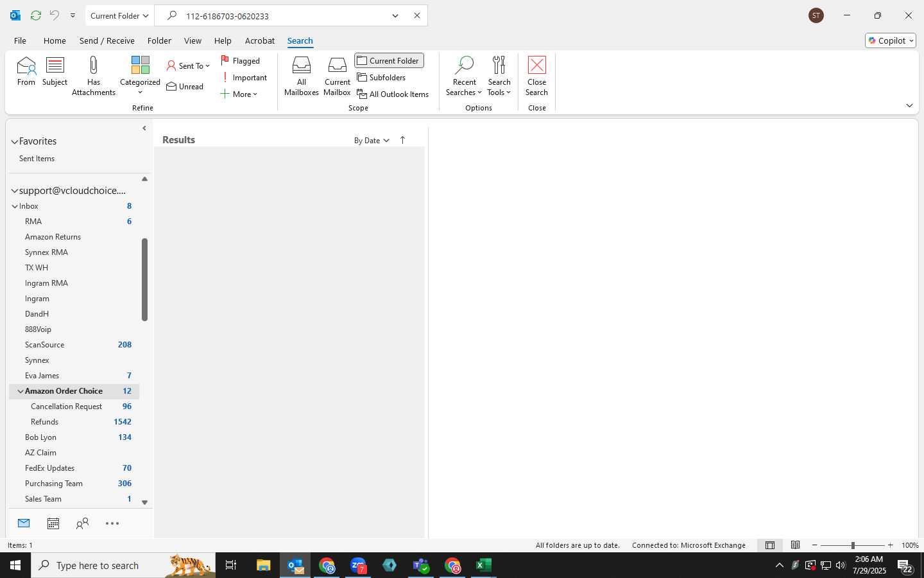Open the Purchasing Team folder
Screen dimensions: 924x578
(x=74, y=484)
